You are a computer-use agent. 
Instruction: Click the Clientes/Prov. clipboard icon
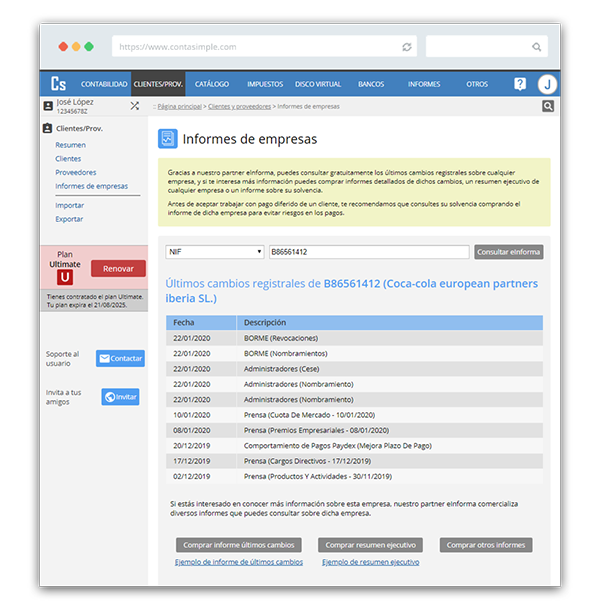tap(47, 128)
